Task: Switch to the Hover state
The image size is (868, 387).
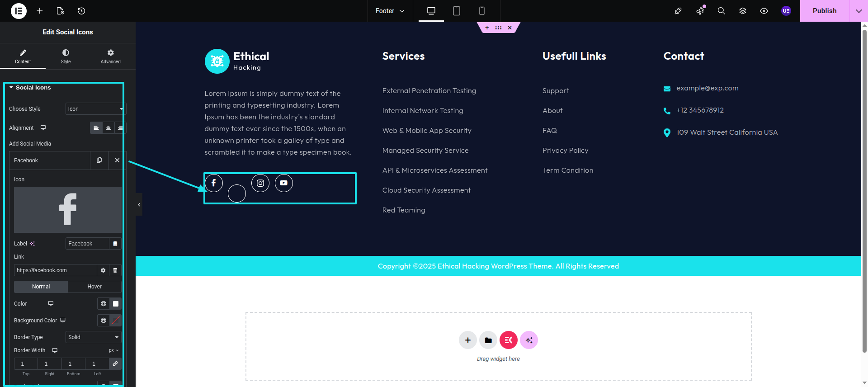Action: tap(94, 287)
